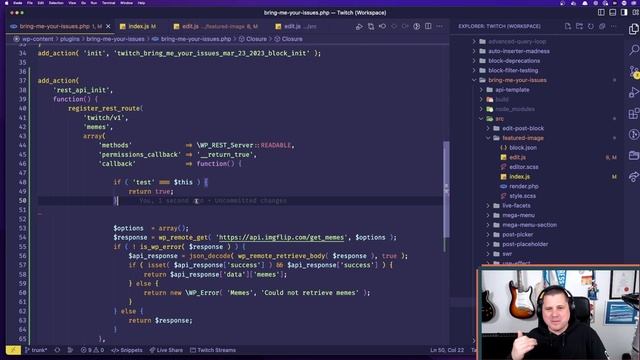
Task: Click the wp-content breadcrumb segment
Action: tap(38, 39)
